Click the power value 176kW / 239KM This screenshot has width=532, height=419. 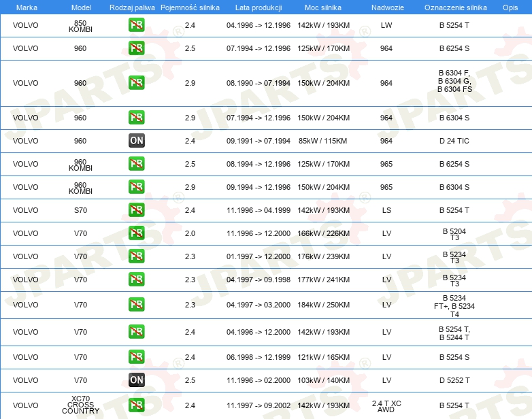click(323, 256)
